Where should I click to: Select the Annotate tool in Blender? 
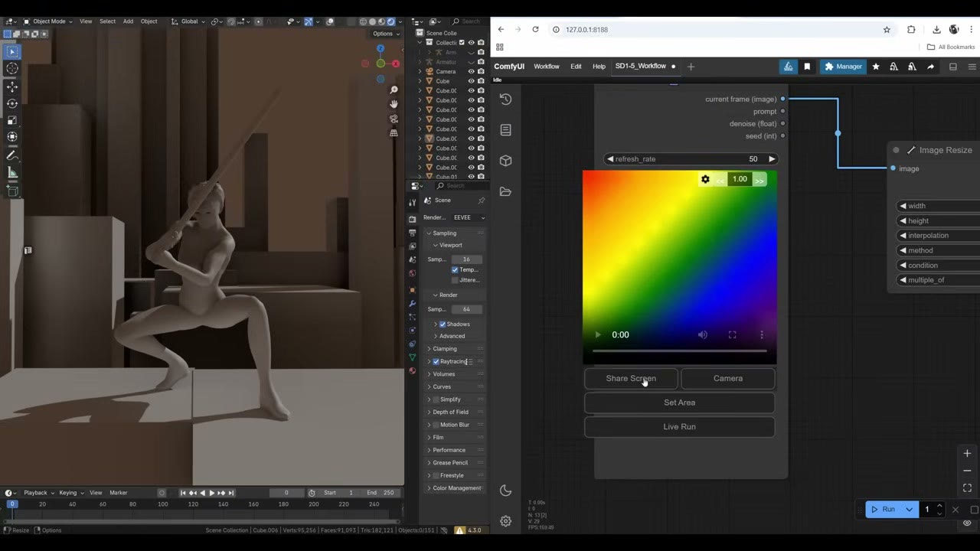coord(12,155)
